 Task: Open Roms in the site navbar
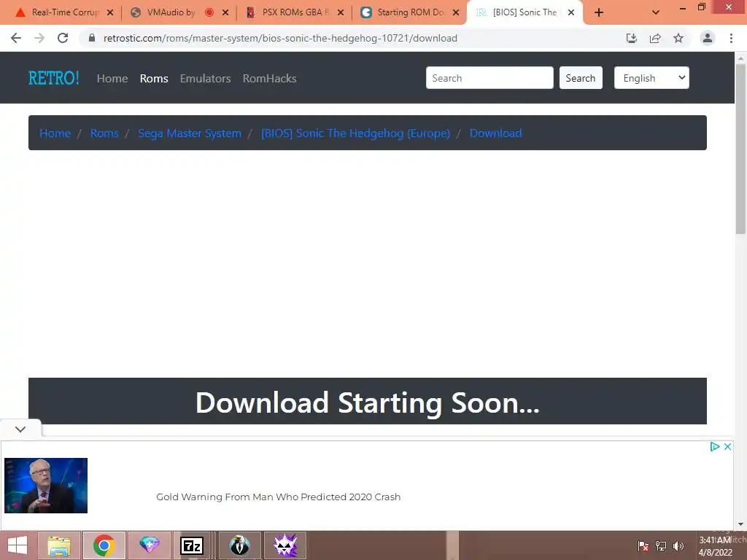(x=154, y=79)
